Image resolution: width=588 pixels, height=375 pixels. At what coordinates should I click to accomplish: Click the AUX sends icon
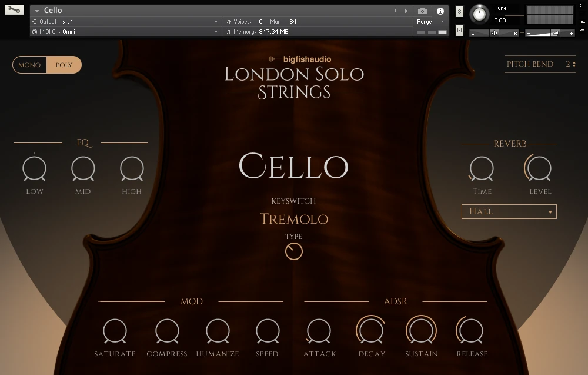pos(582,22)
